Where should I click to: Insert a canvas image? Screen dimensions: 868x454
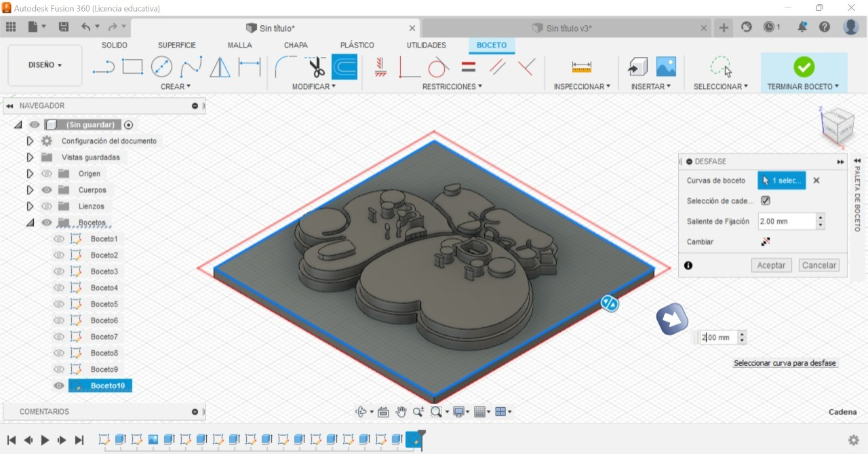pos(666,67)
